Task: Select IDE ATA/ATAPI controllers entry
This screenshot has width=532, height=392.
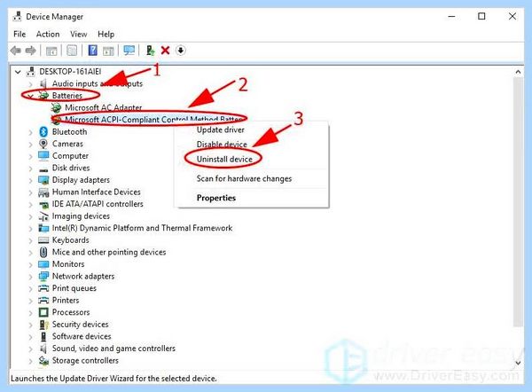Action: tap(98, 204)
